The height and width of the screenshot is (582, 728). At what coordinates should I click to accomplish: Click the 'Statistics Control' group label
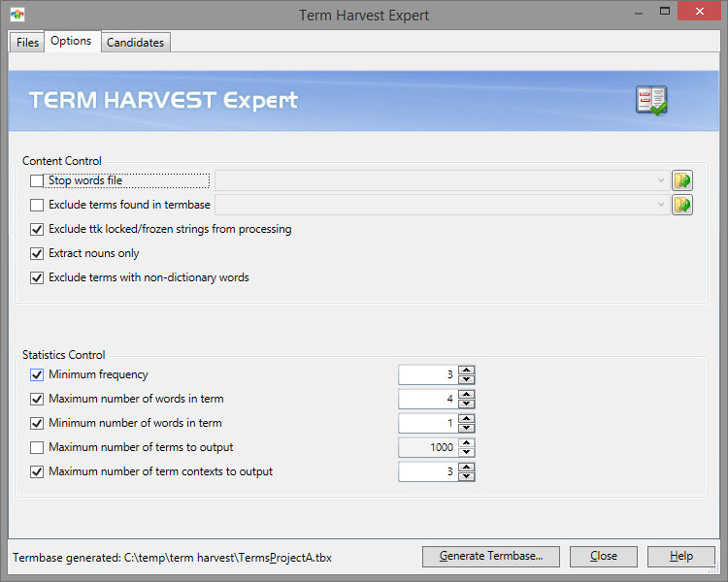coord(64,355)
